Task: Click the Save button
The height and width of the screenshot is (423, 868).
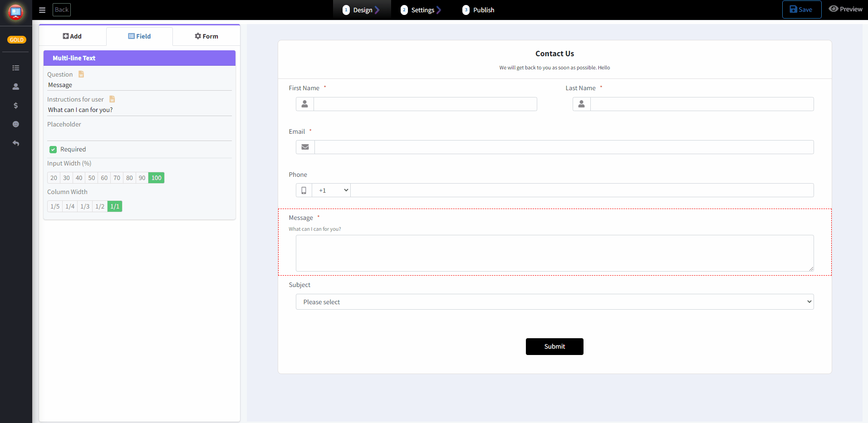Action: [x=801, y=9]
